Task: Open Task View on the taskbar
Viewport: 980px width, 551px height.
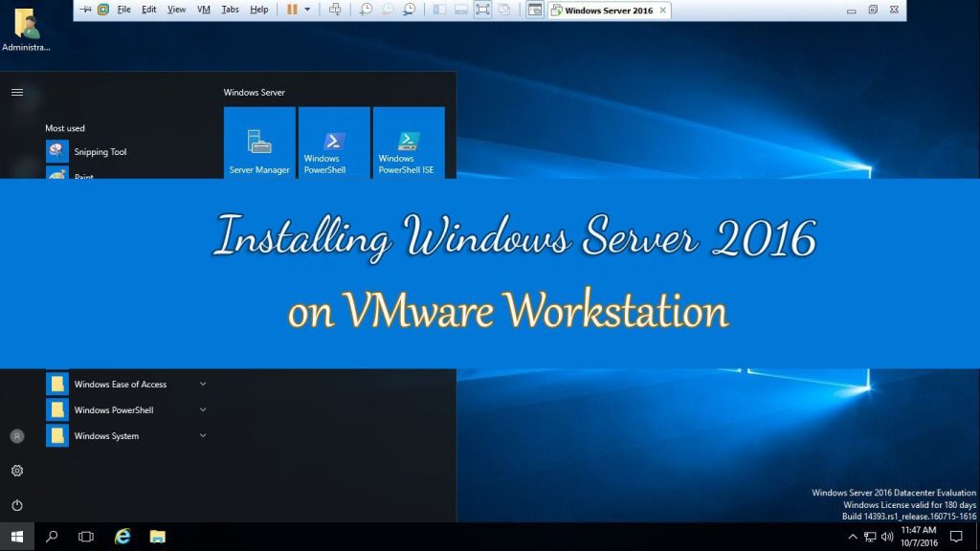Action: pos(86,537)
